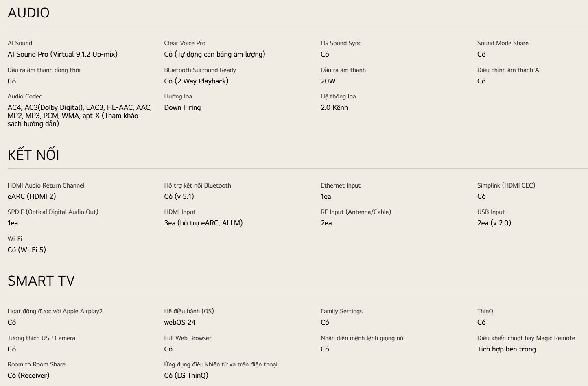Viewport: 588px width, 386px height.
Task: Select the Wi-Fi 5 value text
Action: (x=27, y=250)
